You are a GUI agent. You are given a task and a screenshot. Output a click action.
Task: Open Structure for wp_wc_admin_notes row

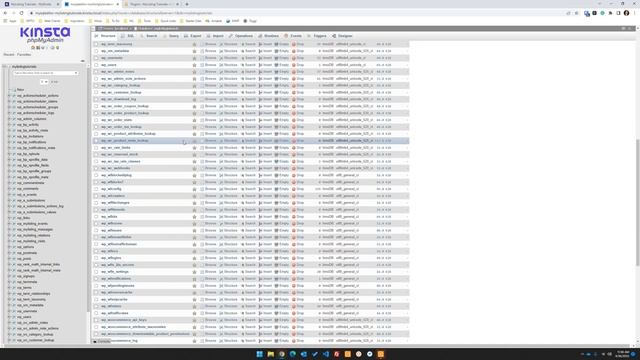point(228,72)
